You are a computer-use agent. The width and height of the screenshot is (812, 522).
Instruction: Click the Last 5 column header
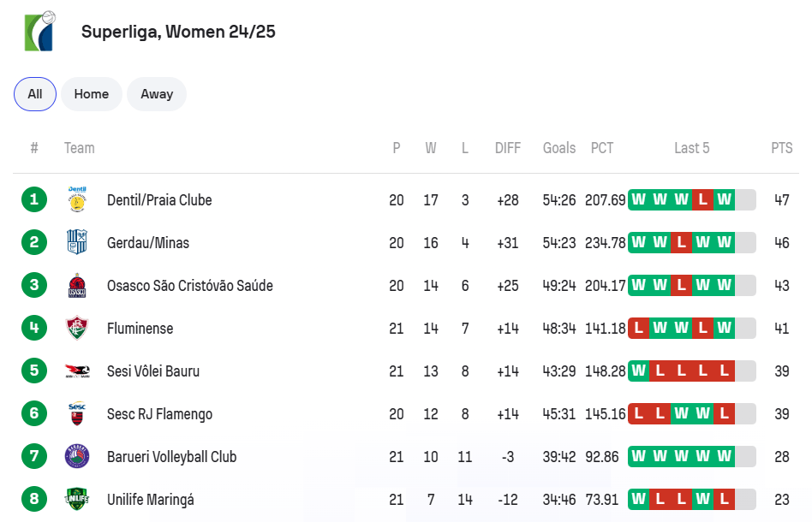691,148
